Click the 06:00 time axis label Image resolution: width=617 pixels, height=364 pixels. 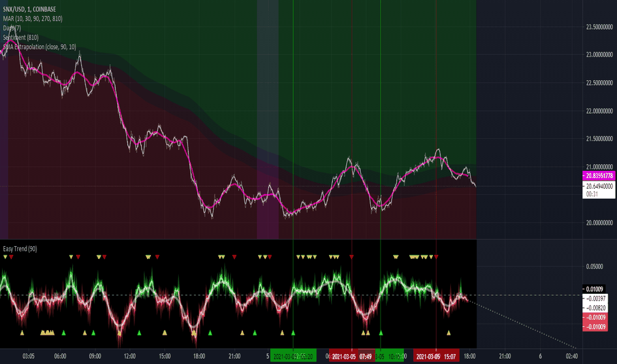coord(60,356)
